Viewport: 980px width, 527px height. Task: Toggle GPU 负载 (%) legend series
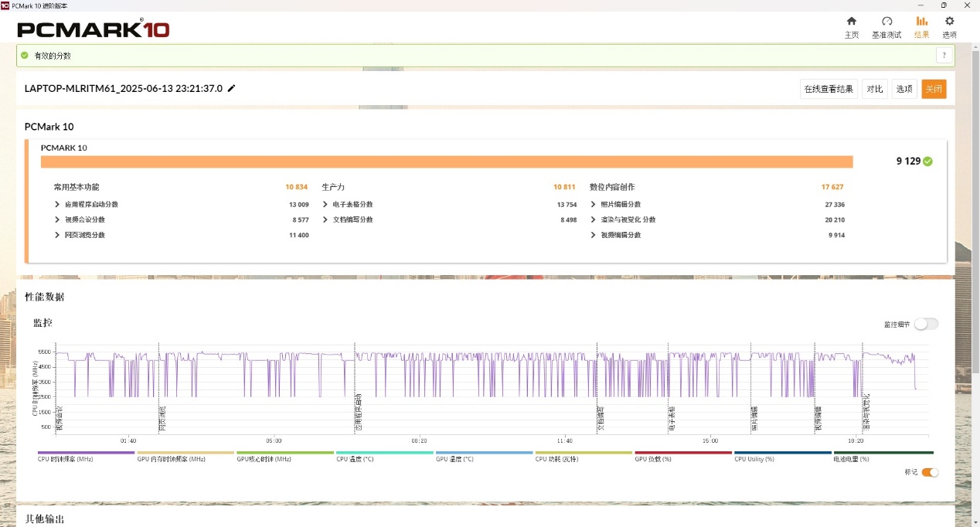pyautogui.click(x=683, y=456)
